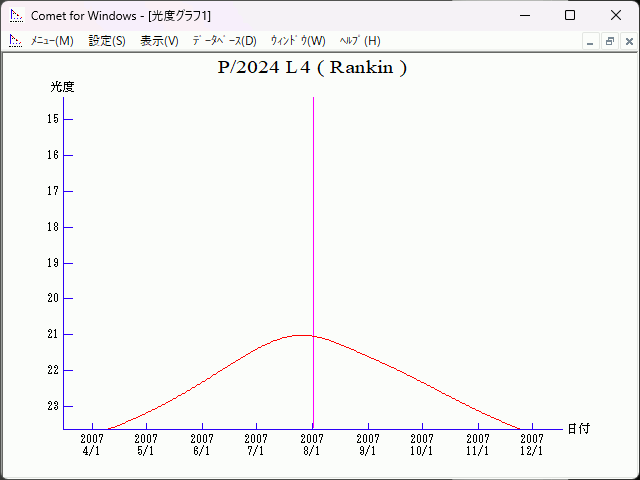
Task: Click the graph title P/2024 L4 (Rankin)
Action: point(312,68)
